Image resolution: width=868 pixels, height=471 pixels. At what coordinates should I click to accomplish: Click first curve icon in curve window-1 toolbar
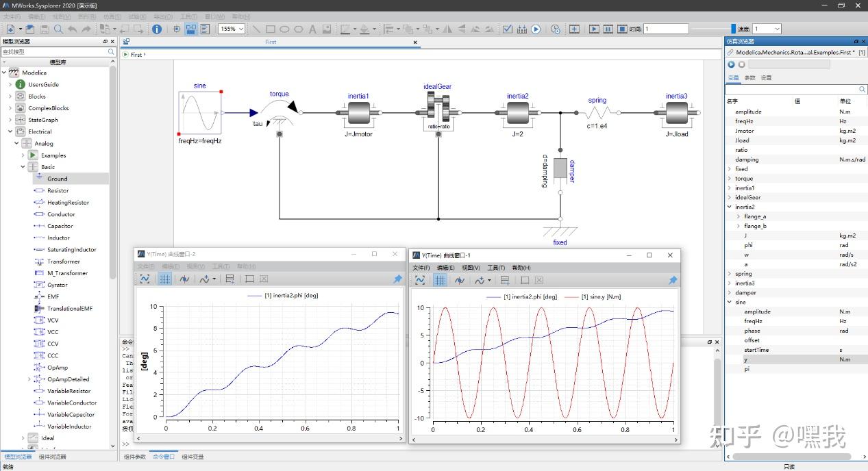(420, 280)
